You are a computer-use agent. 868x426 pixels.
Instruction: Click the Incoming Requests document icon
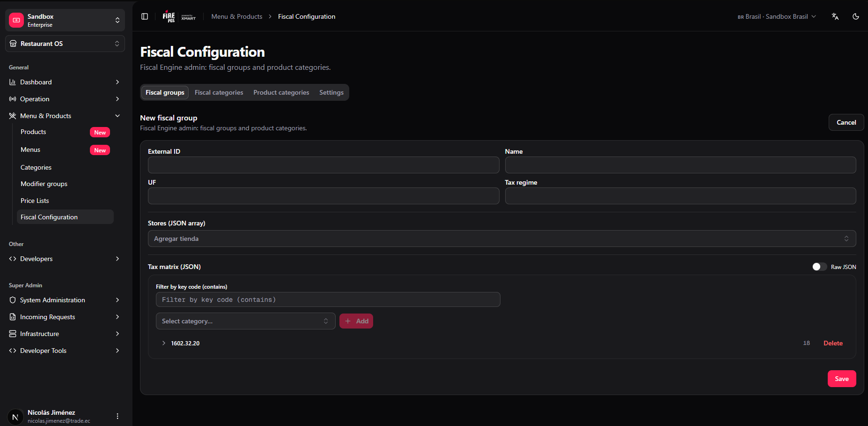point(13,317)
